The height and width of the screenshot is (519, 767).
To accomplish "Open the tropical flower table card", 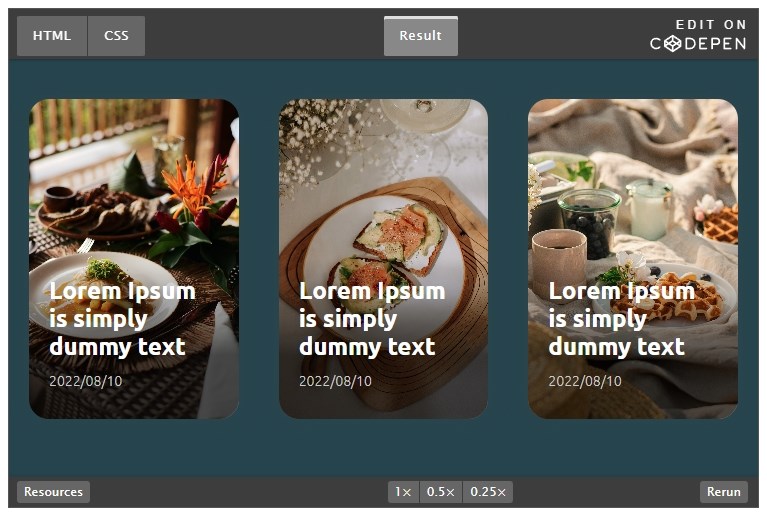I will (x=134, y=259).
